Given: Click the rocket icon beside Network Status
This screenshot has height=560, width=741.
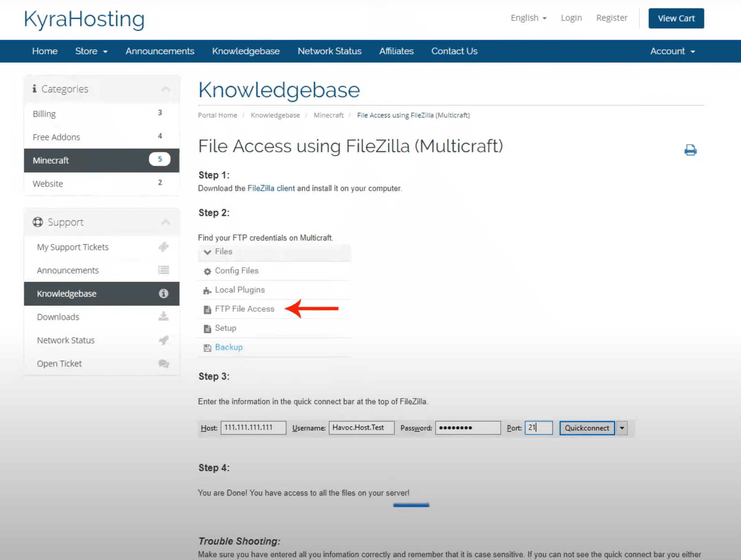Looking at the screenshot, I should (164, 340).
